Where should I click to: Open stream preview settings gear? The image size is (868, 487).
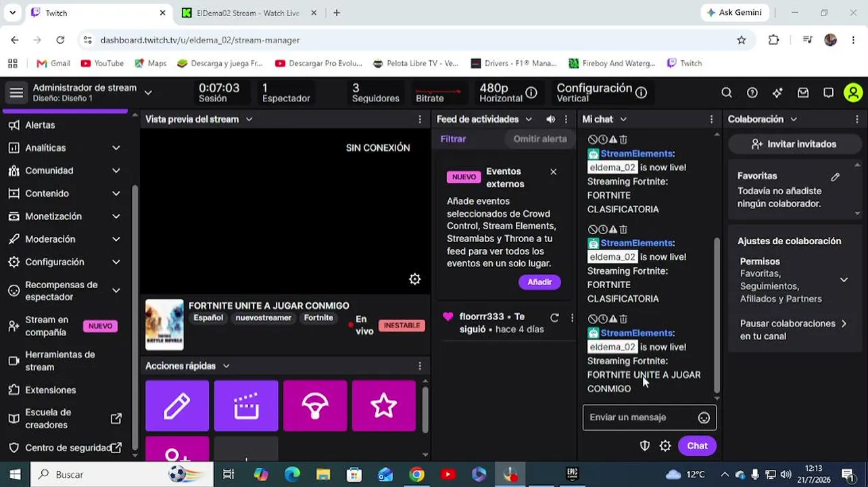pos(414,279)
